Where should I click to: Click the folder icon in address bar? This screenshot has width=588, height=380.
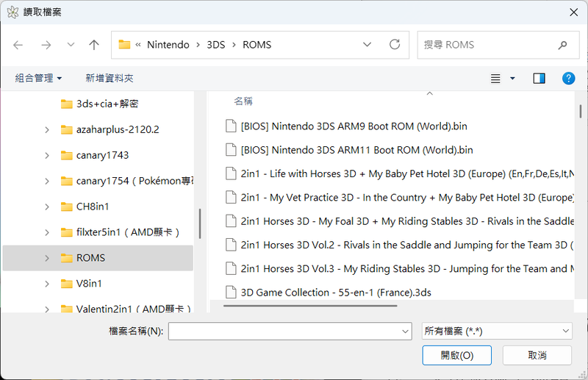pyautogui.click(x=124, y=45)
